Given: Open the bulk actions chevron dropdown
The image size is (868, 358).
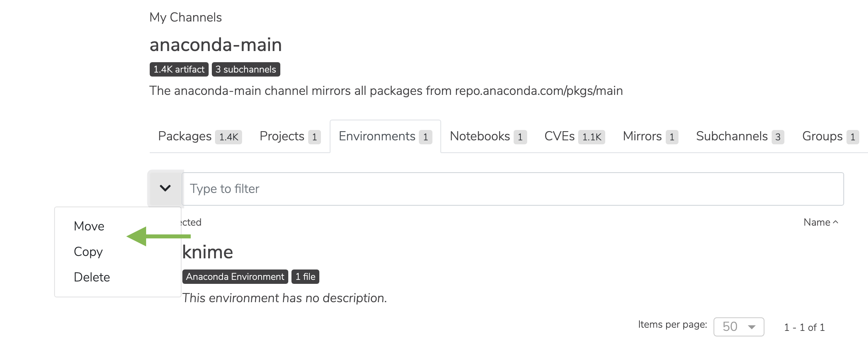Looking at the screenshot, I should [x=165, y=188].
